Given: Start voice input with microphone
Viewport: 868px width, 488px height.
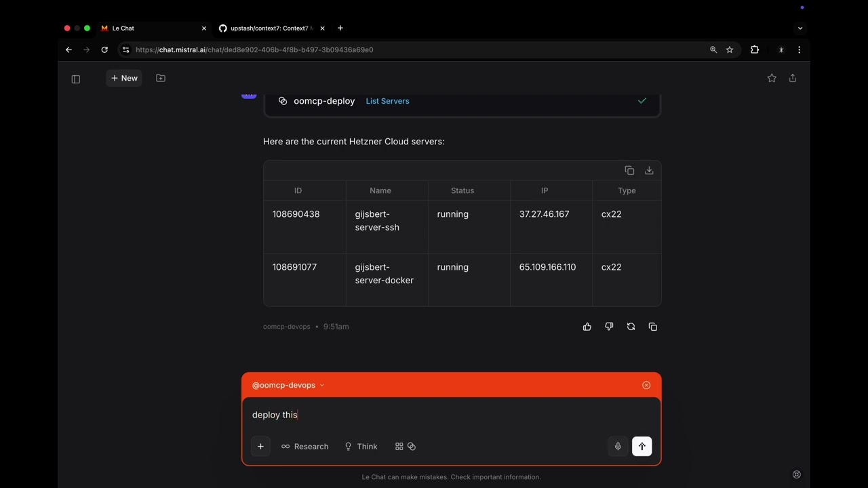Looking at the screenshot, I should pos(618,447).
